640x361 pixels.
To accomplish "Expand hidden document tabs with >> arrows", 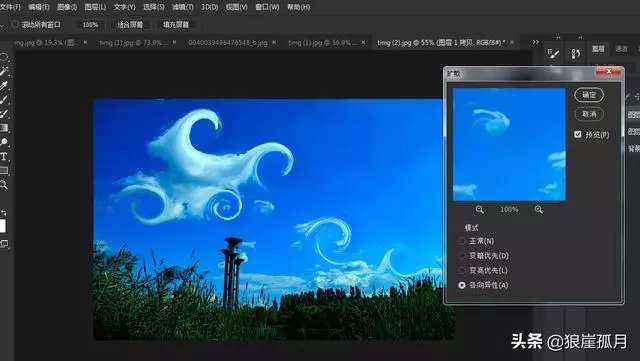I will tap(536, 42).
